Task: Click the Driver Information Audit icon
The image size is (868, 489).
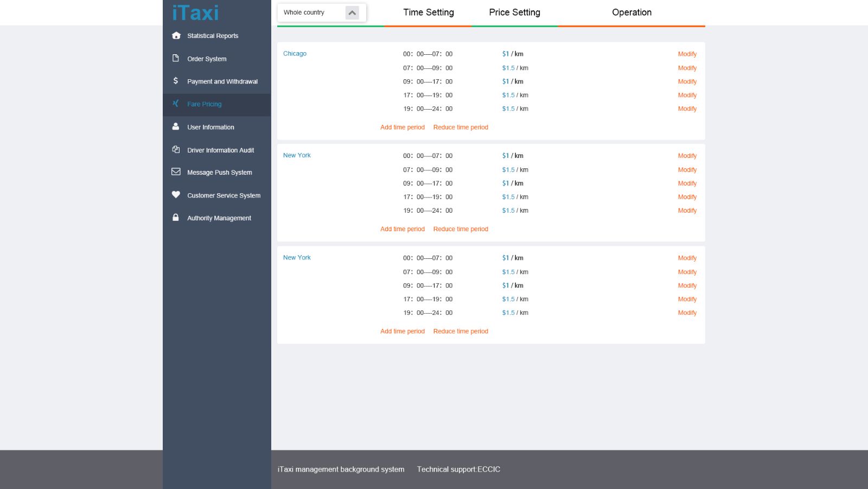Action: [x=176, y=149]
